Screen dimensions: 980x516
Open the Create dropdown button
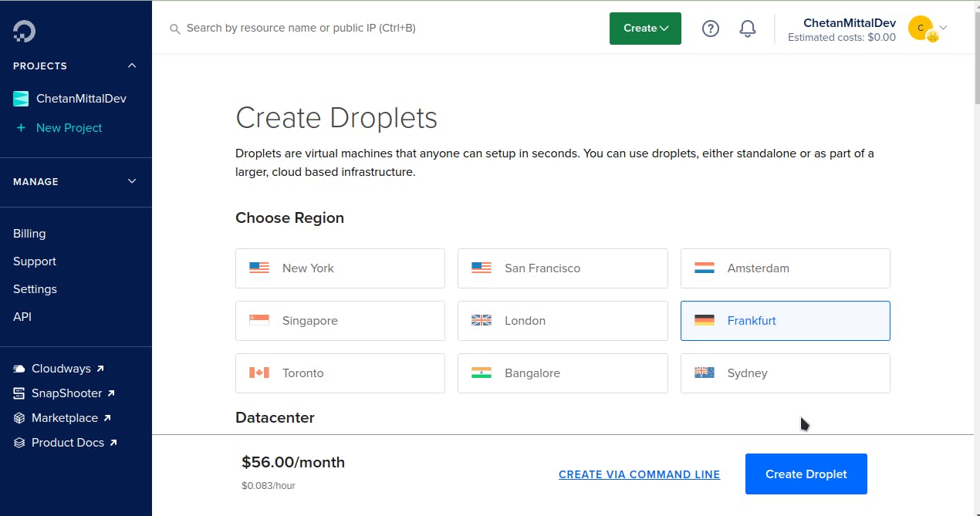tap(645, 29)
